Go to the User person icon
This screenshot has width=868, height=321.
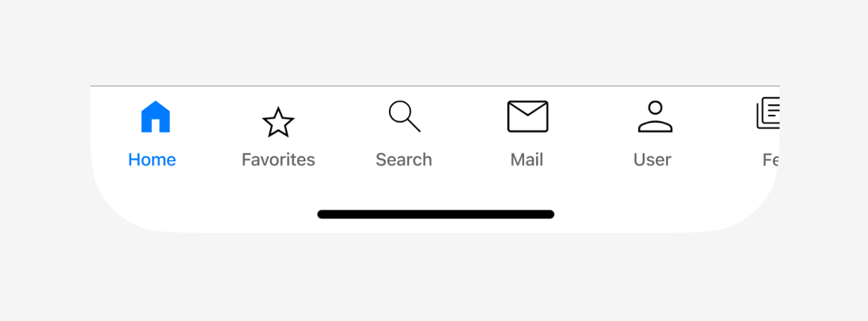click(x=655, y=116)
